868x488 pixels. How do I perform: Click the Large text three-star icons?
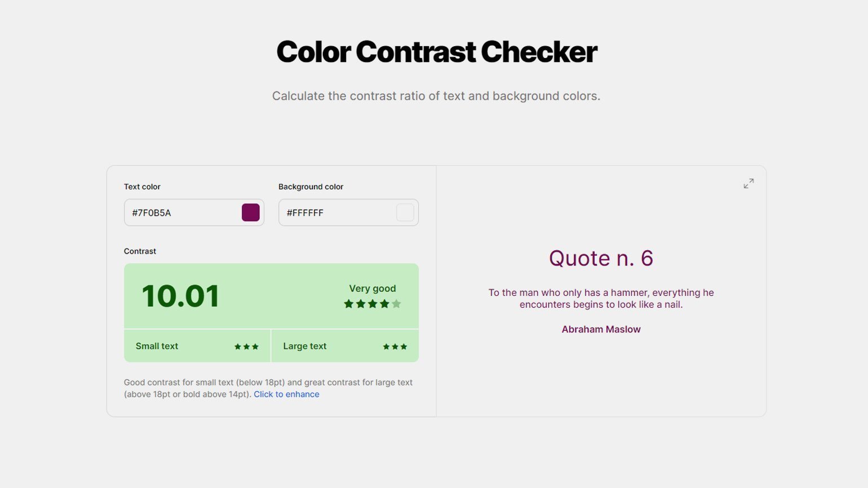(395, 347)
